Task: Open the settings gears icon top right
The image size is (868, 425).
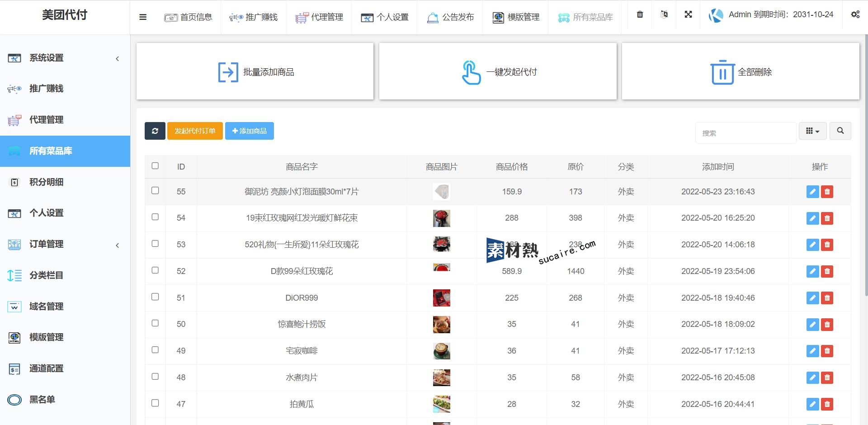Action: click(x=855, y=14)
